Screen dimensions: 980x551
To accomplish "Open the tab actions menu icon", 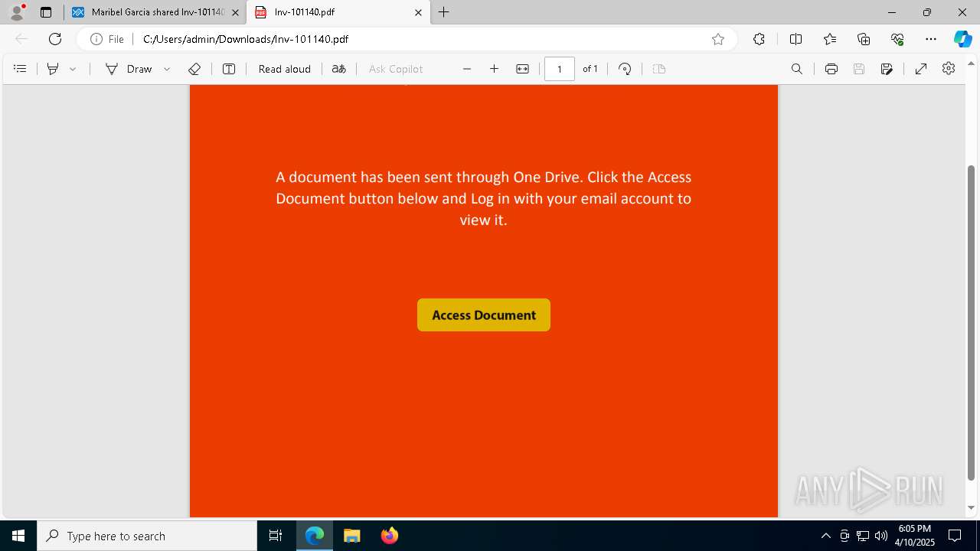I will [46, 12].
